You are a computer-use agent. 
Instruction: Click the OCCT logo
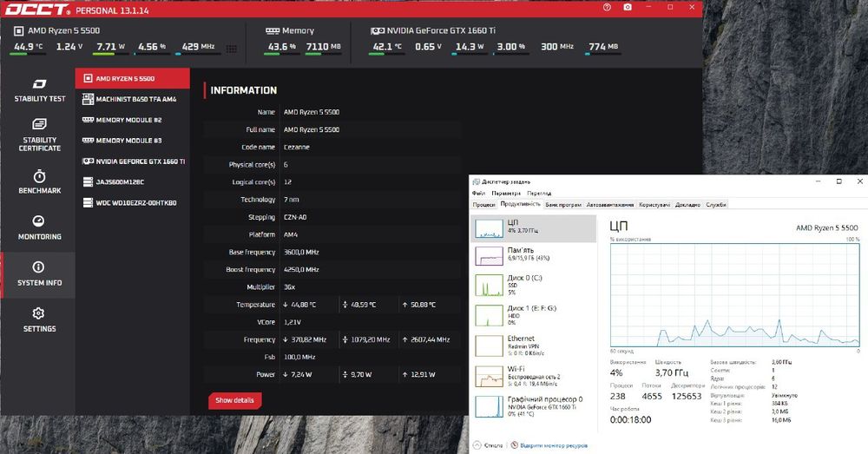(x=37, y=10)
